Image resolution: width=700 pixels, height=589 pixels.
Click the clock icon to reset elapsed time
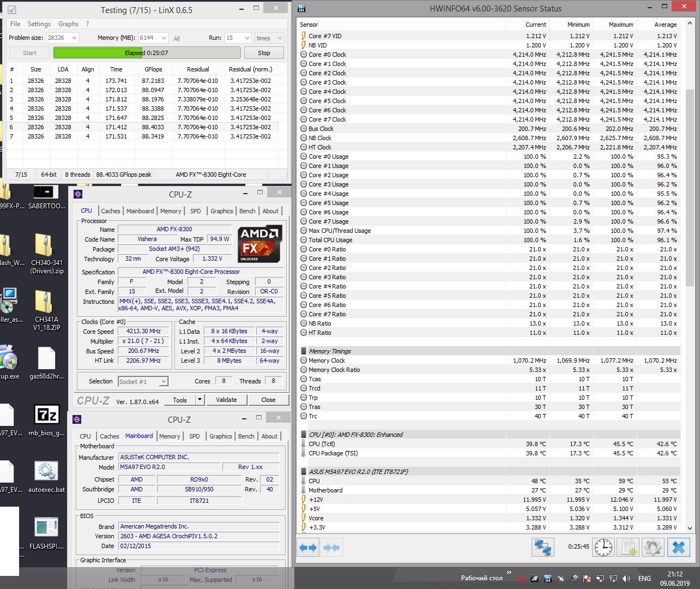tap(604, 547)
